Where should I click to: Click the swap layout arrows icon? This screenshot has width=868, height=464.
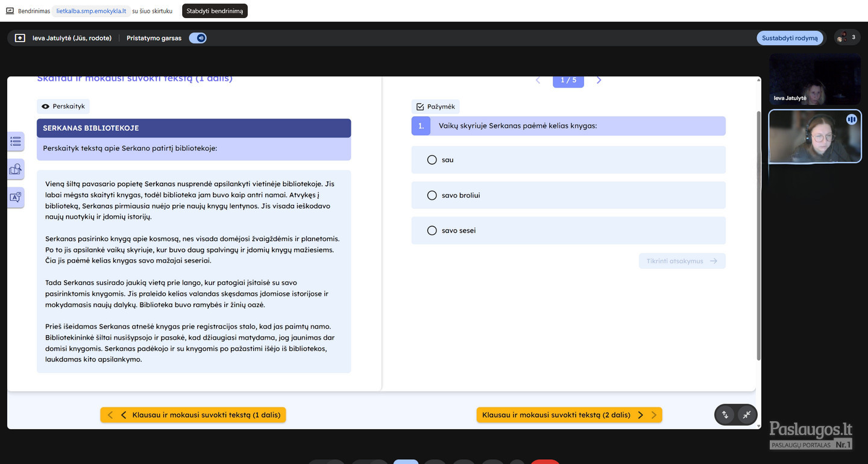tap(725, 415)
